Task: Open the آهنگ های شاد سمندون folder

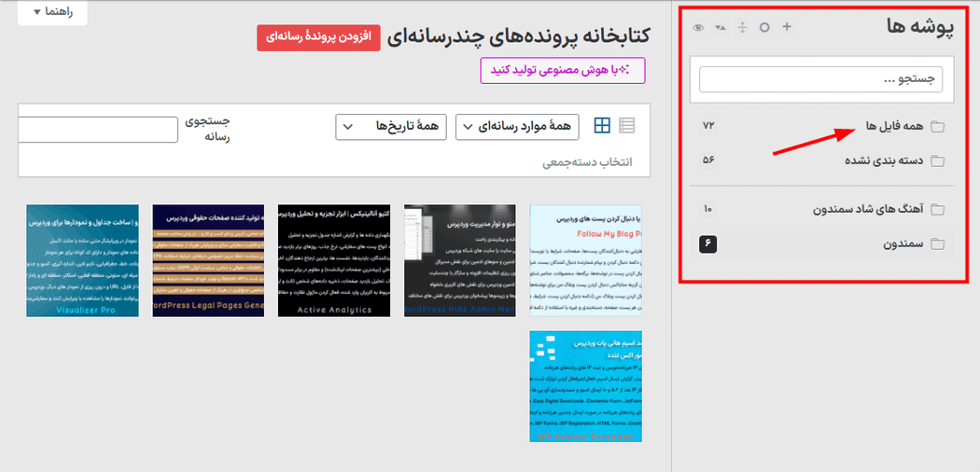Action: (x=867, y=209)
